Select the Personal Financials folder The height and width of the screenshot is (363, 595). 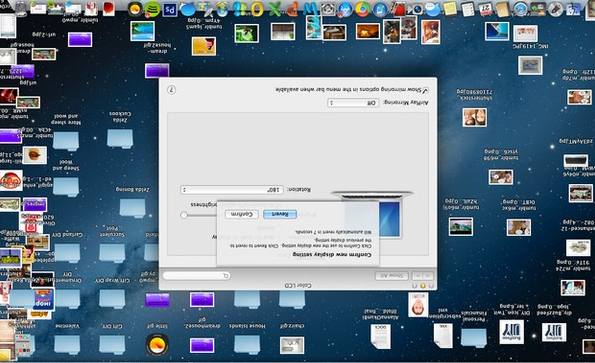474,338
